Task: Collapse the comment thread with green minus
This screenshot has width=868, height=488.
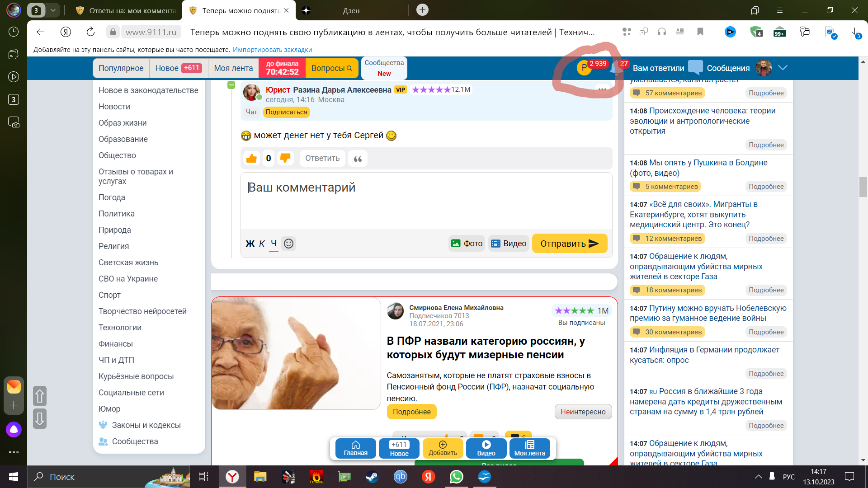Action: click(x=231, y=85)
